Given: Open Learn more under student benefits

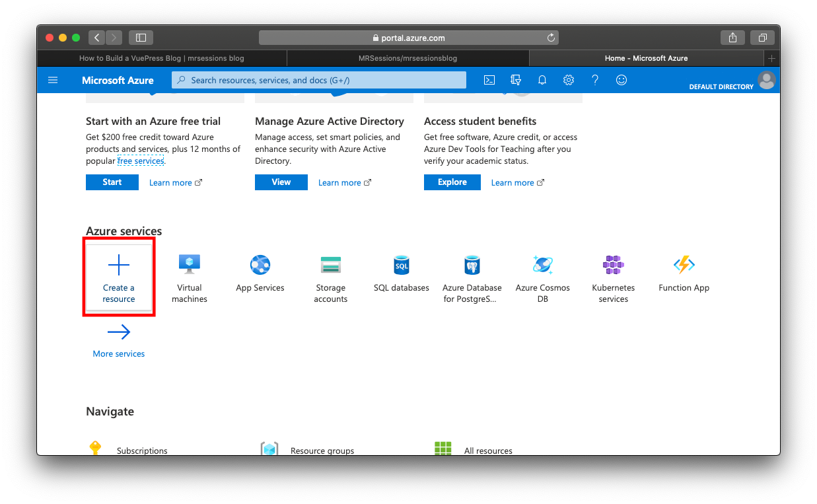Looking at the screenshot, I should tap(518, 183).
